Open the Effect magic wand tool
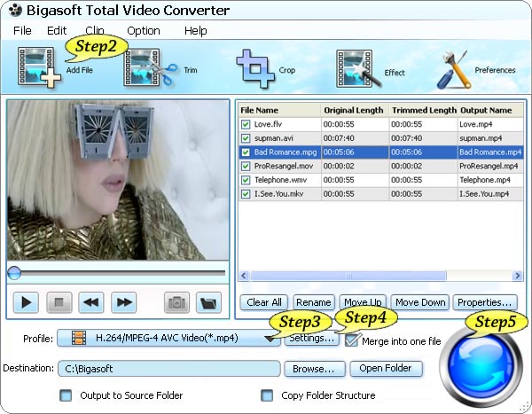 [x=358, y=69]
